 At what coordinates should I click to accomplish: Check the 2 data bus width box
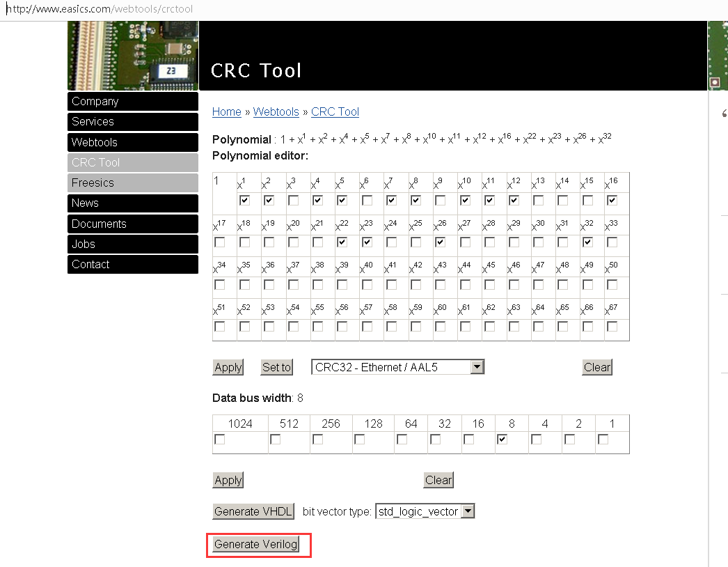pyautogui.click(x=570, y=440)
